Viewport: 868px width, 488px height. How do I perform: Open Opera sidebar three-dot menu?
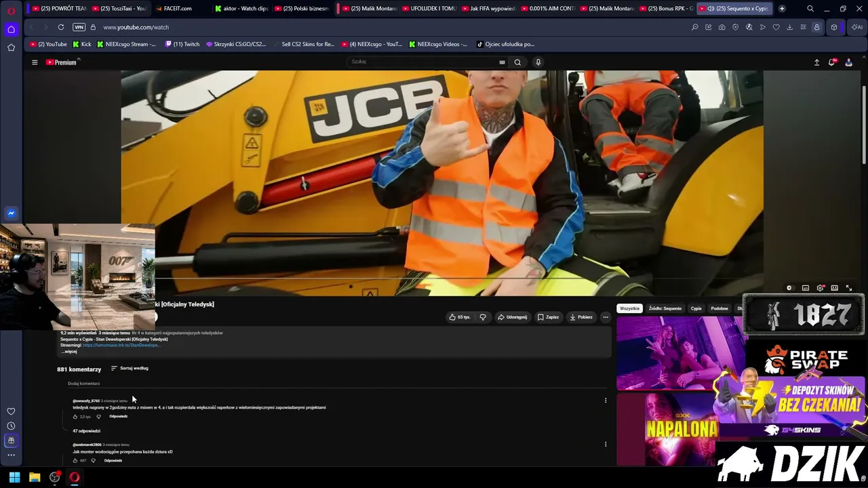click(x=11, y=455)
